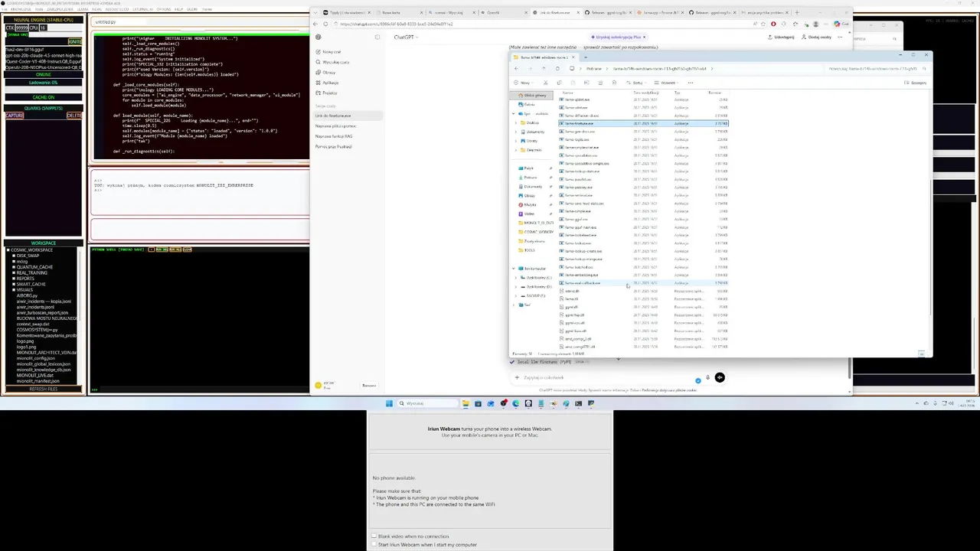The height and width of the screenshot is (551, 980).
Task: Open chat Link do finetune.exe in sidebar
Action: coord(348,116)
